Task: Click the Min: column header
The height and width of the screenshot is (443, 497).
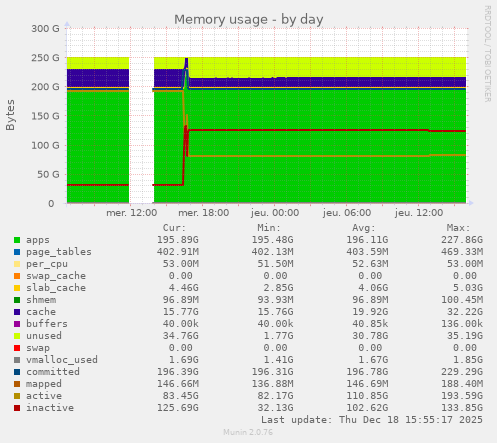Action: coord(269,228)
